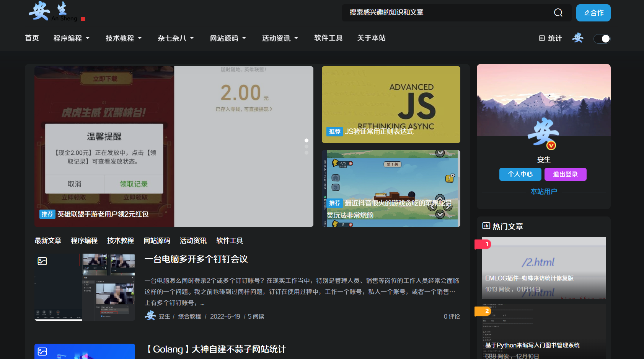The width and height of the screenshot is (644, 359).
Task: Click the rank 2 badge on hot article
Action: 483,311
